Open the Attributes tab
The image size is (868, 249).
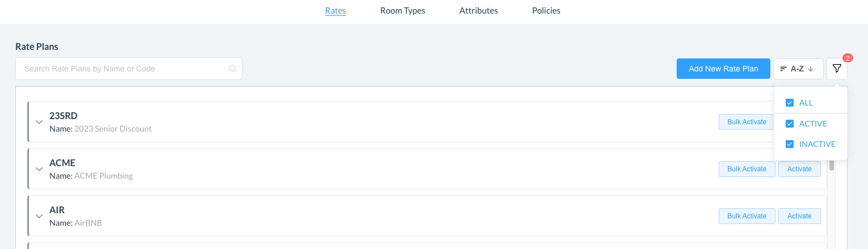pyautogui.click(x=479, y=11)
